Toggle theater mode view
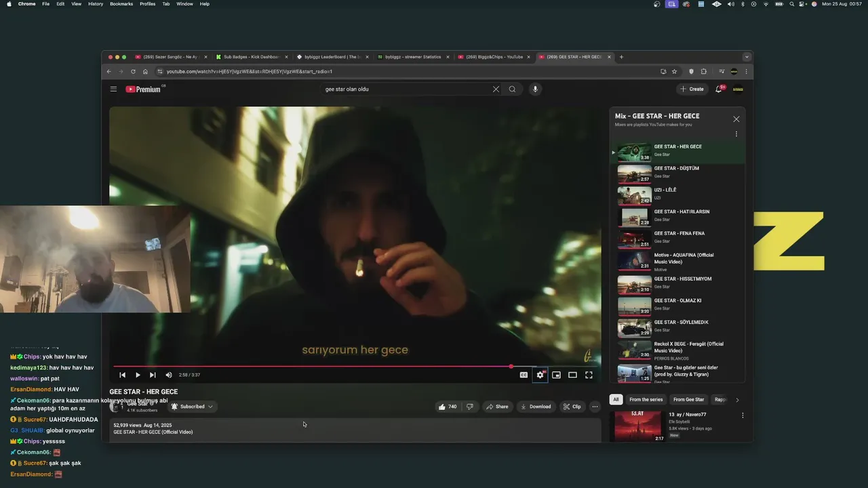 coord(572,375)
